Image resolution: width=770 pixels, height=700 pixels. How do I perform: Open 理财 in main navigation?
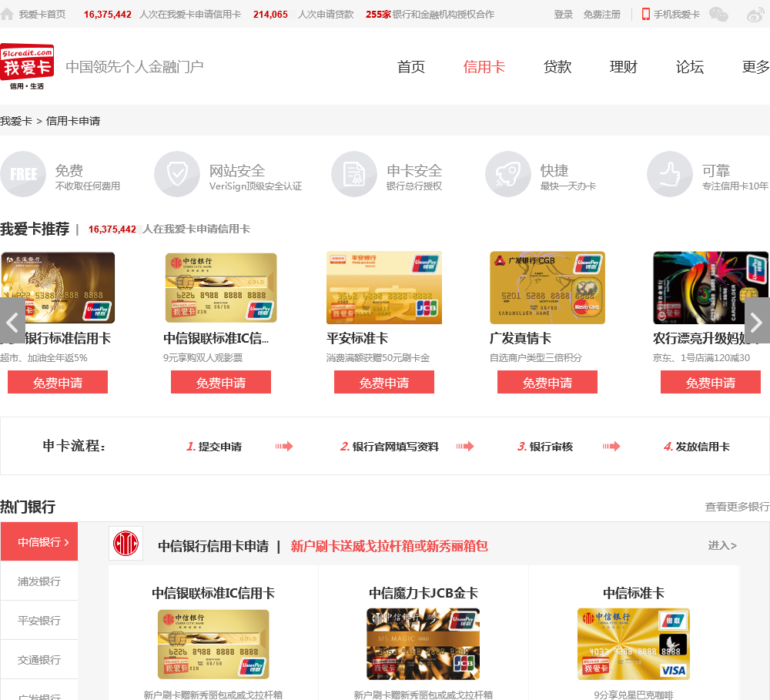(624, 67)
